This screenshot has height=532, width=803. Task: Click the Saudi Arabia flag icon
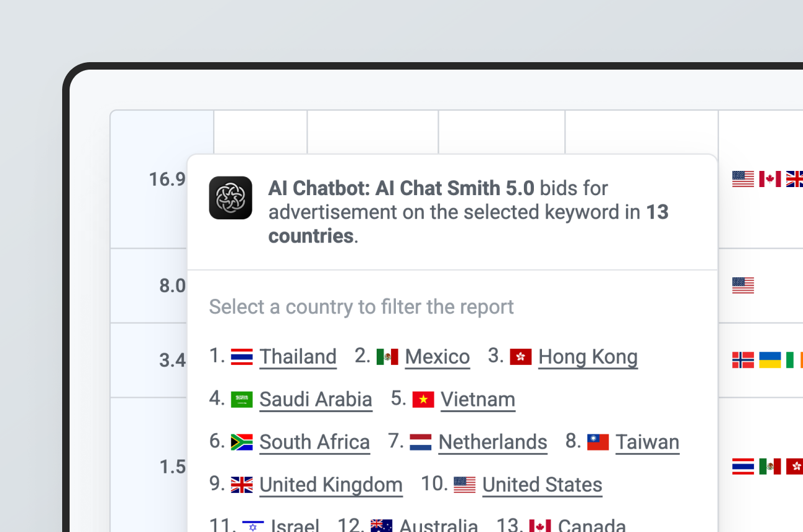coord(242,400)
